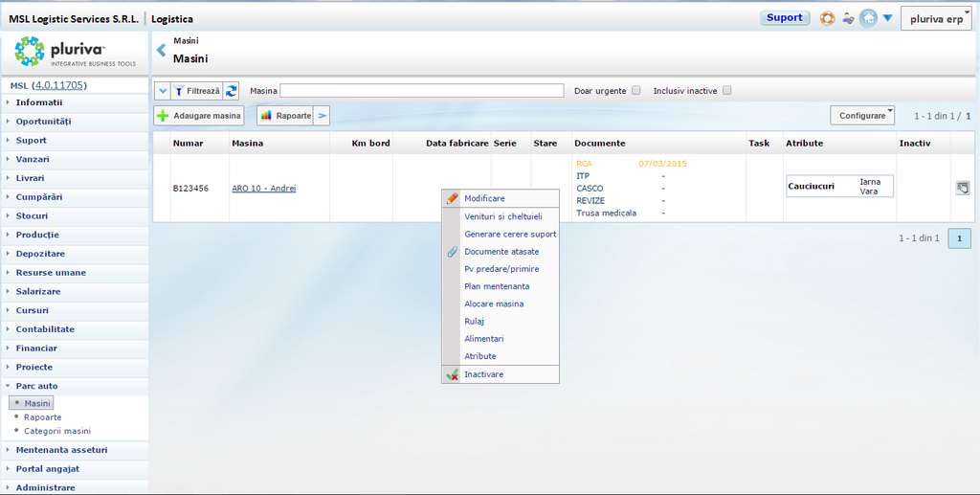The width and height of the screenshot is (980, 495).
Task: Tick the Inclusiv inactive checkbox
Action: [x=727, y=91]
